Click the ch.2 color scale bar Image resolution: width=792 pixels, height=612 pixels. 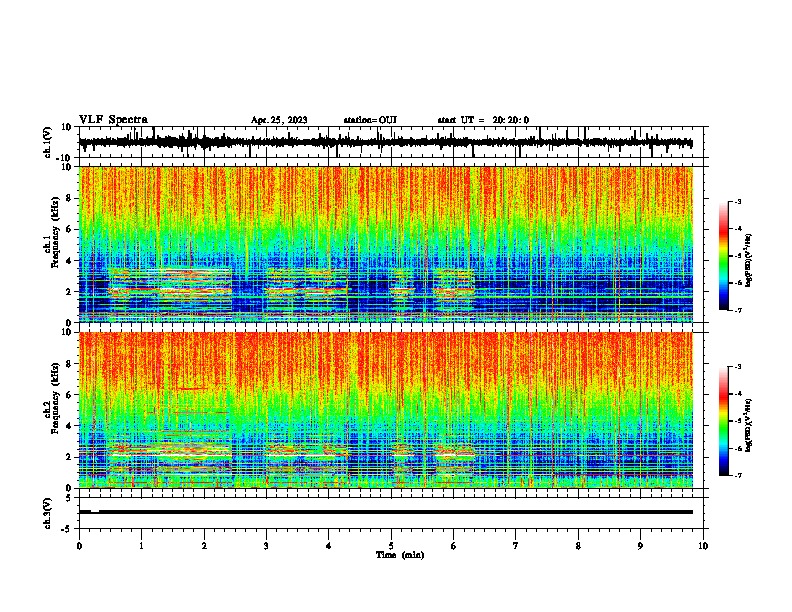coord(724,421)
